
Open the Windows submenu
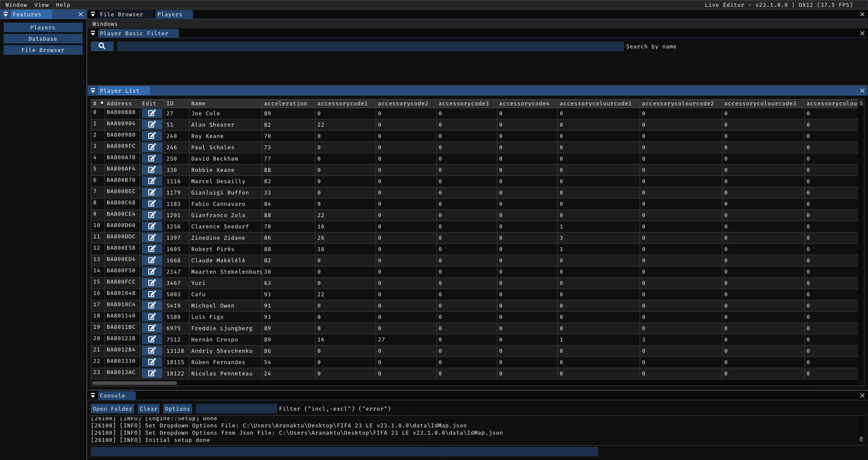105,24
